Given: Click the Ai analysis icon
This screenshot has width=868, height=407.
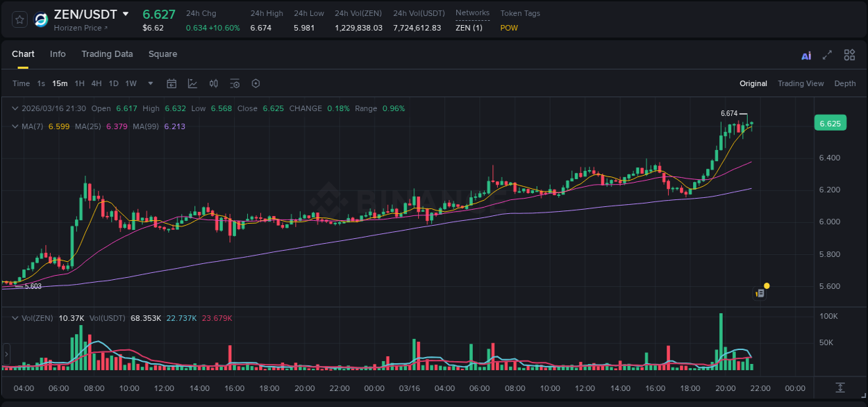Looking at the screenshot, I should (x=806, y=54).
